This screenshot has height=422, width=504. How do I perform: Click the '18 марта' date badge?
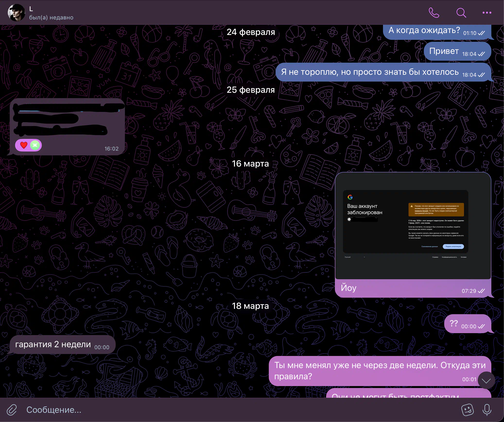[x=250, y=306]
